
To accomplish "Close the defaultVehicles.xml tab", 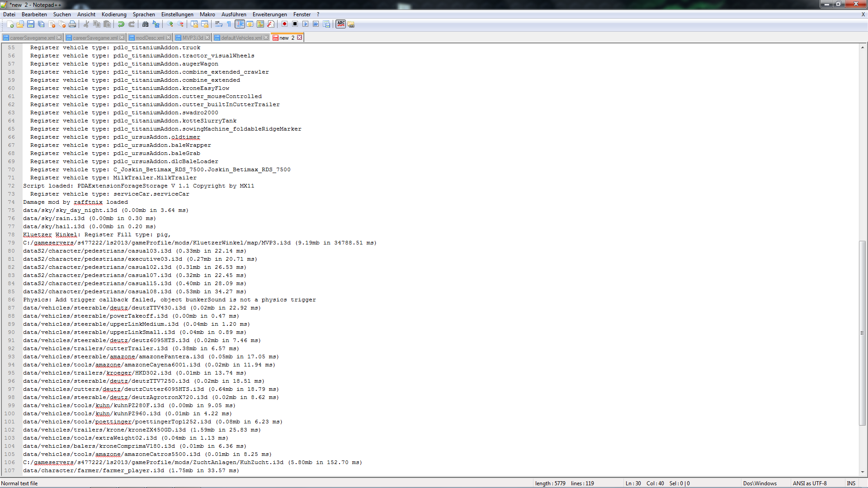I will pos(266,38).
